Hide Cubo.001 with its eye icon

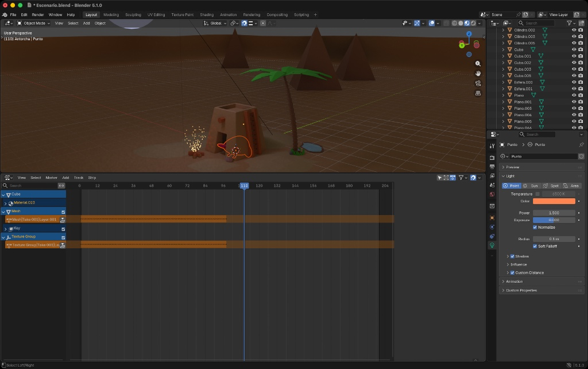point(574,56)
